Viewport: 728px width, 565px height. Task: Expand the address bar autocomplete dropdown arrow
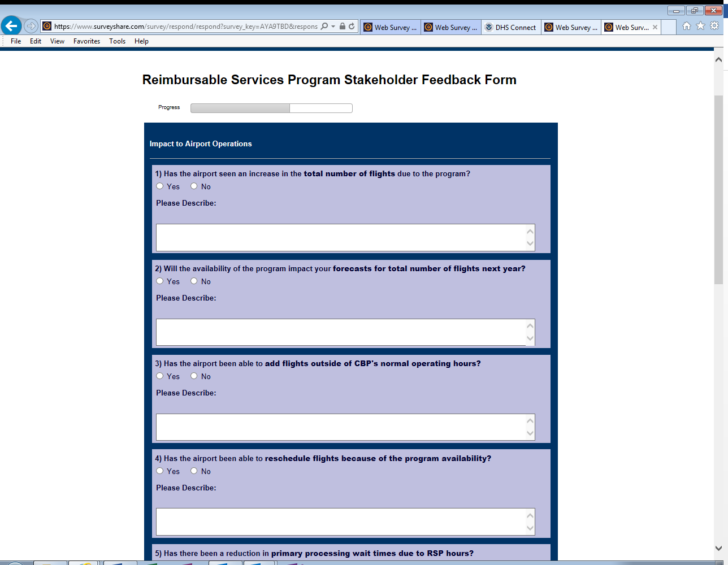tap(333, 27)
